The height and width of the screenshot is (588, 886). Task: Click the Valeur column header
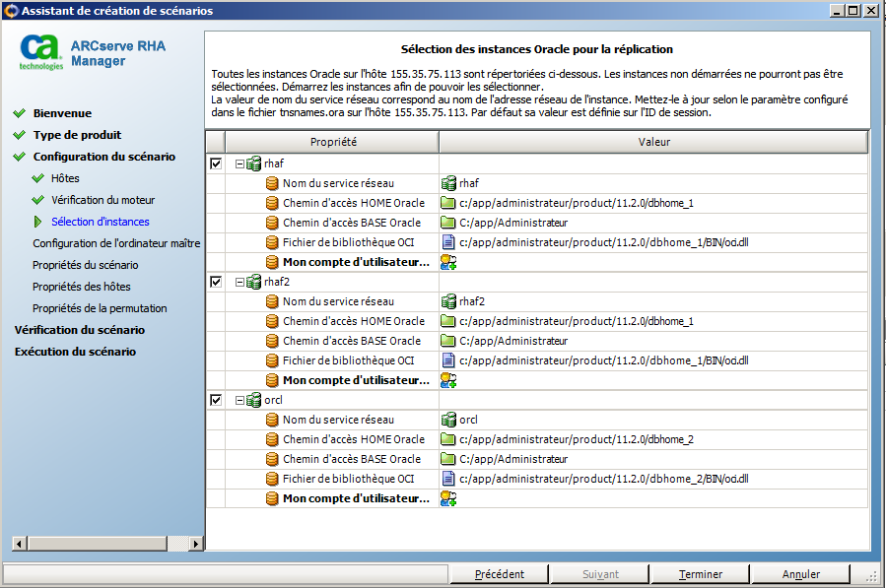coord(653,142)
